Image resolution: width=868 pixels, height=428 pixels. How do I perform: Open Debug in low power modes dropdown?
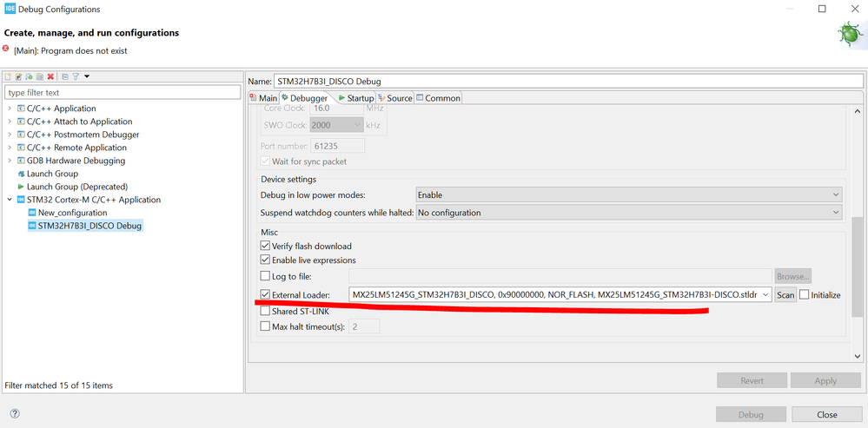tap(629, 194)
